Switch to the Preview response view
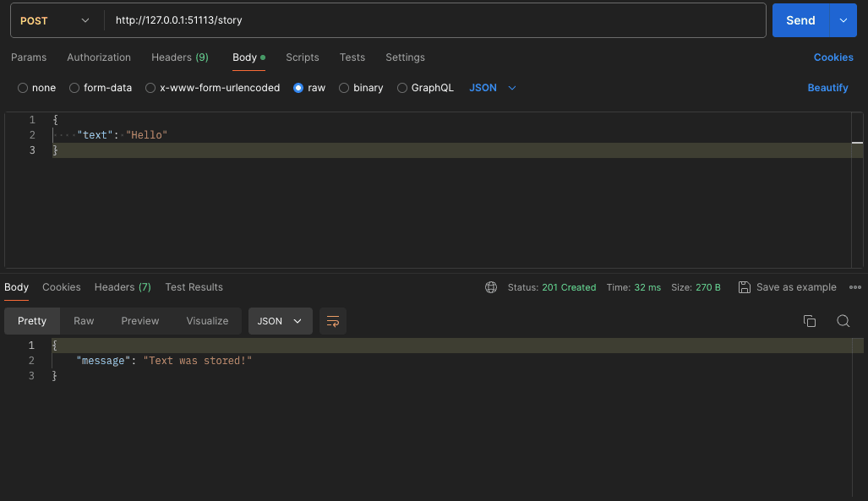The width and height of the screenshot is (868, 501). (x=140, y=321)
